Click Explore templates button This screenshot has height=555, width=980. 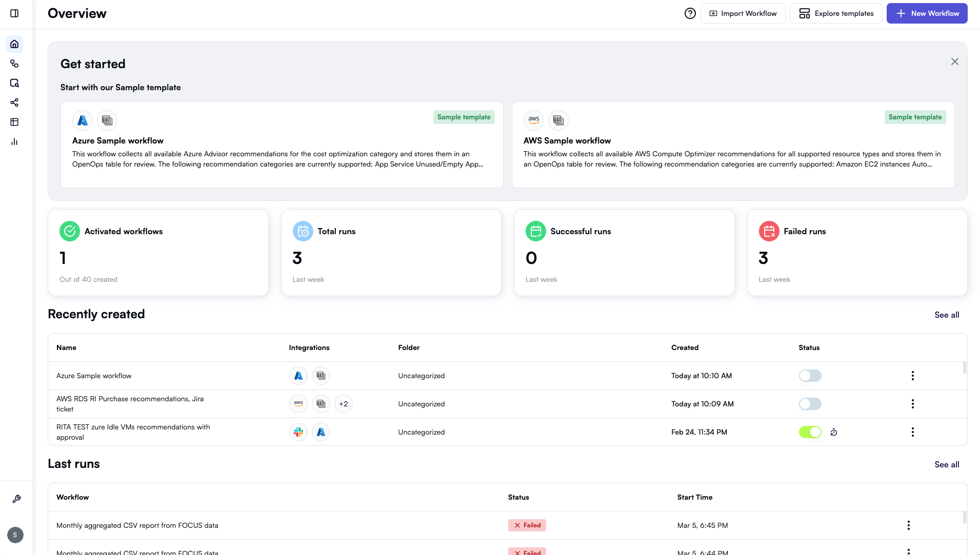836,13
